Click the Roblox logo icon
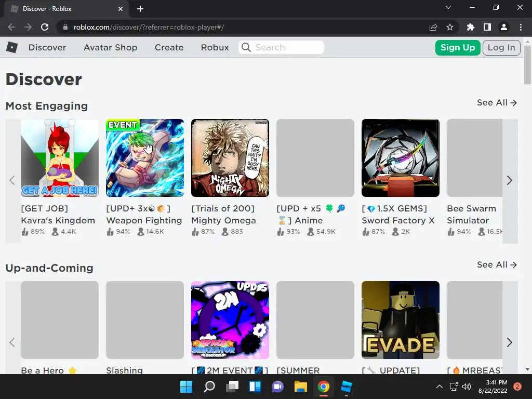 [x=12, y=47]
